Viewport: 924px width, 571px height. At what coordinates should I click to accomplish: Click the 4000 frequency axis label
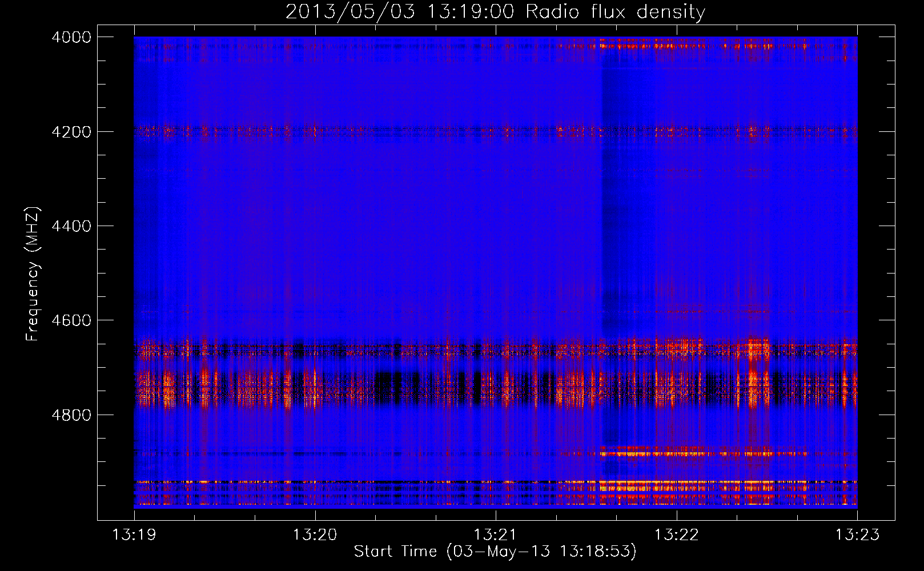point(71,37)
